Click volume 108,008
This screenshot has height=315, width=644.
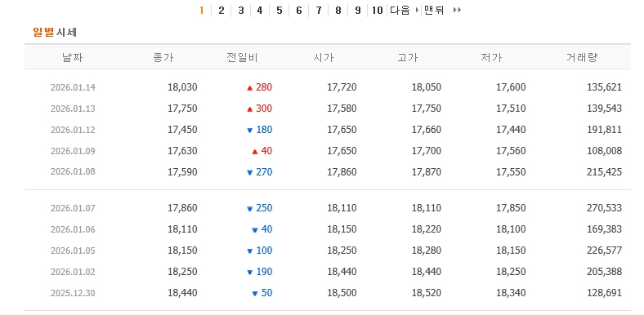point(604,151)
